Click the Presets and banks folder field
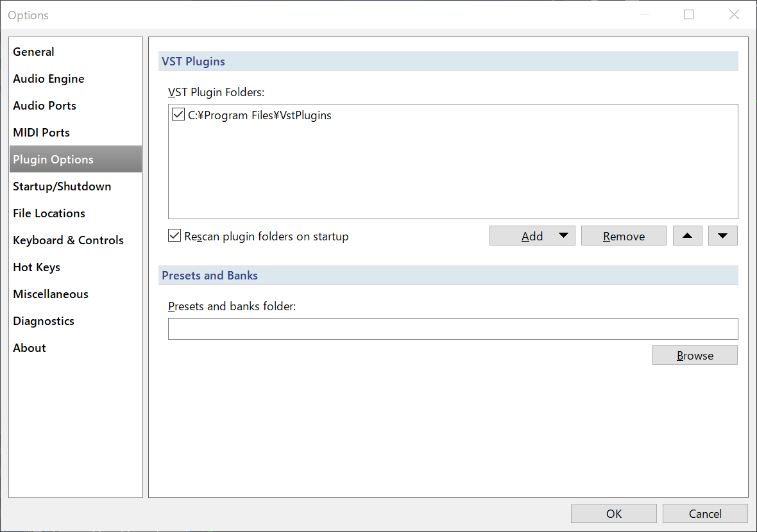This screenshot has height=532, width=757. tap(452, 329)
